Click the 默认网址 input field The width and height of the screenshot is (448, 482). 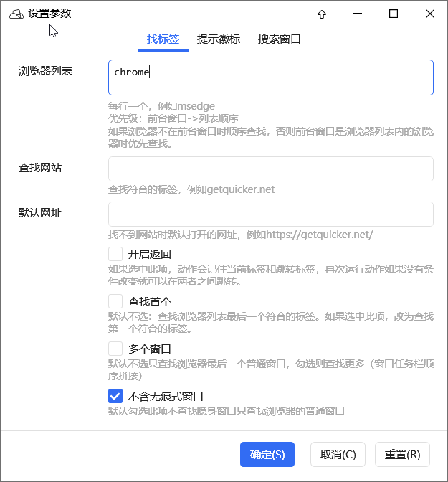tap(271, 214)
